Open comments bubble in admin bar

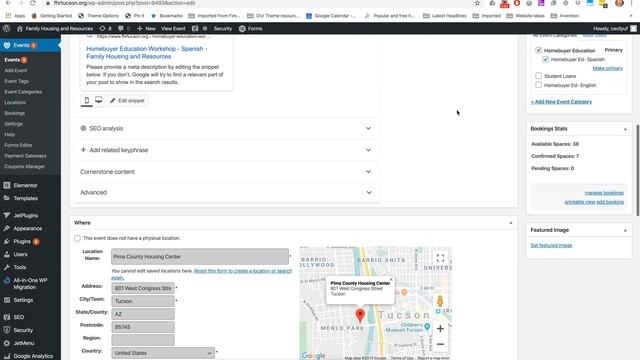click(x=121, y=29)
